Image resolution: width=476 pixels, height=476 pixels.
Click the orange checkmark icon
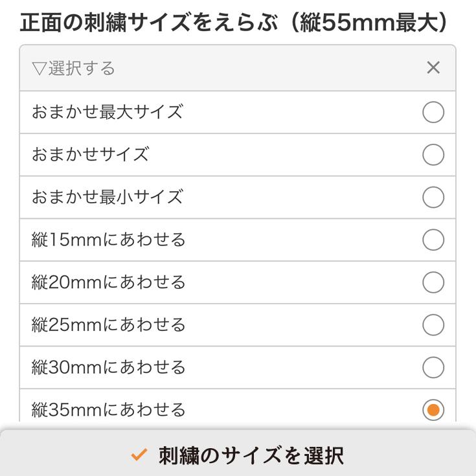(x=139, y=455)
